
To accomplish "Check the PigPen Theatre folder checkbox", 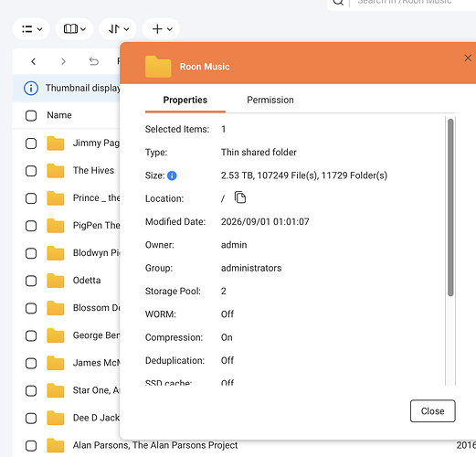I will tap(31, 226).
